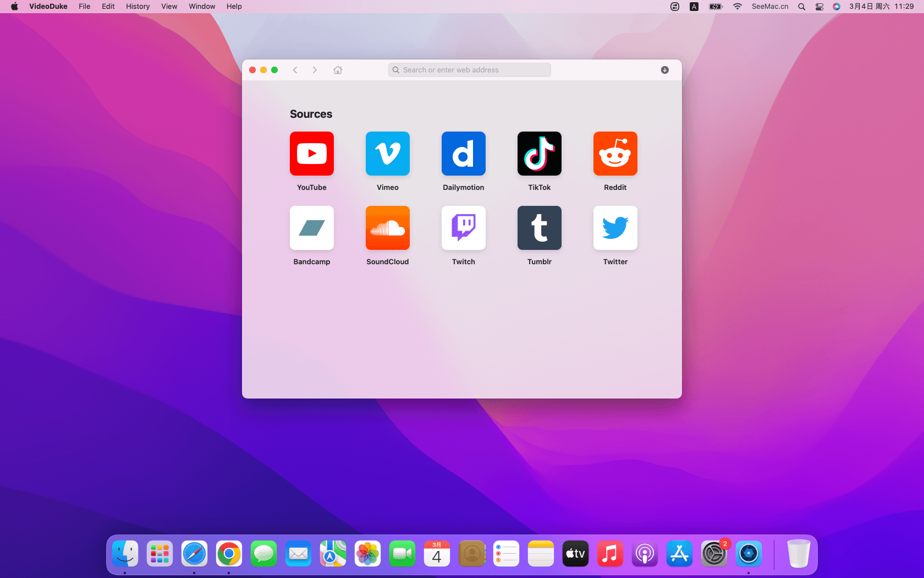Open the History menu
Screen dimensions: 924x578
(x=137, y=7)
